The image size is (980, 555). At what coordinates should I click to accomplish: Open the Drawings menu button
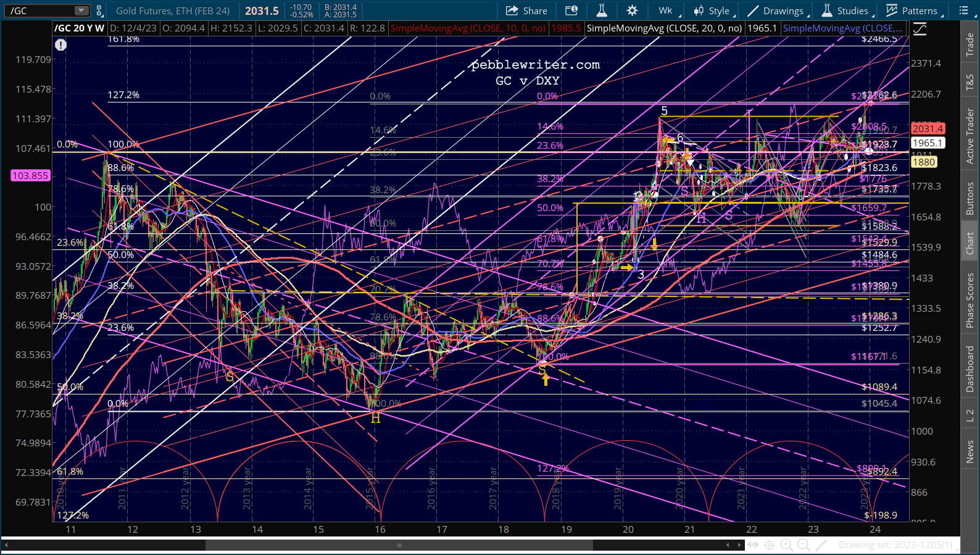click(x=777, y=10)
